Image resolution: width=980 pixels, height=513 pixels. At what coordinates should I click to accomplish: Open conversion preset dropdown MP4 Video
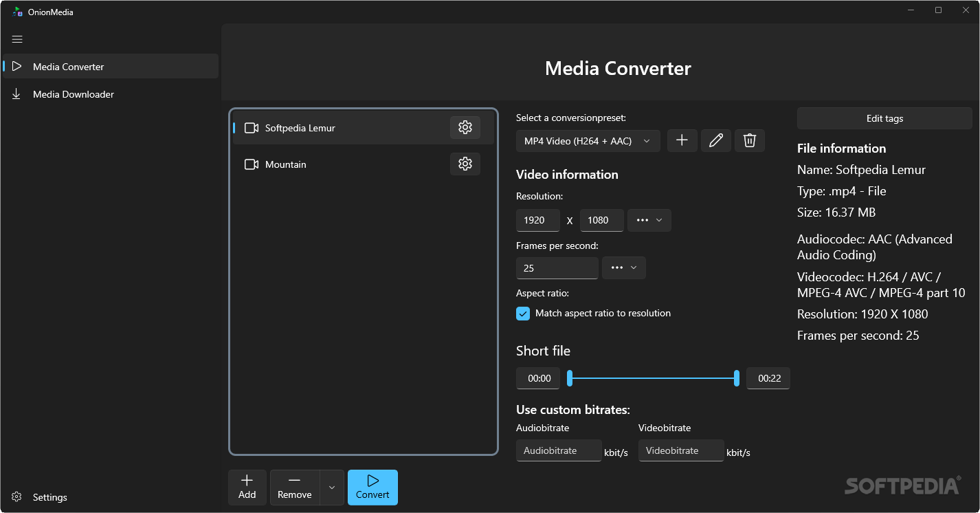(588, 141)
